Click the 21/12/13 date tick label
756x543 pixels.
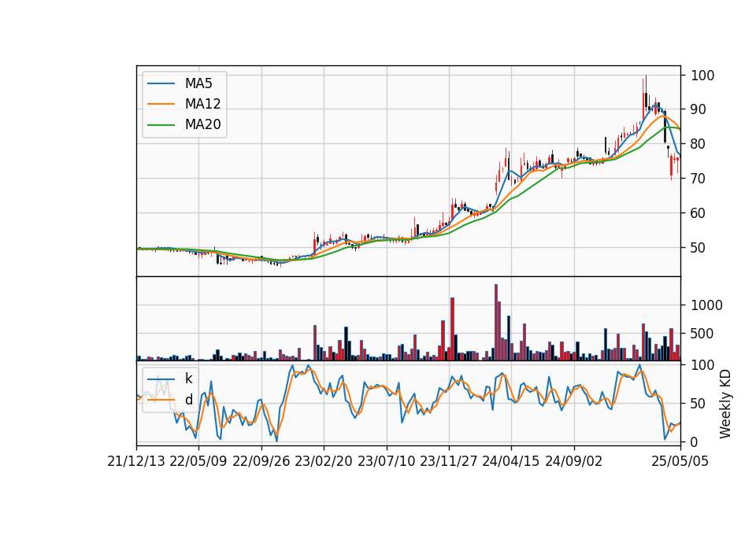pos(136,461)
